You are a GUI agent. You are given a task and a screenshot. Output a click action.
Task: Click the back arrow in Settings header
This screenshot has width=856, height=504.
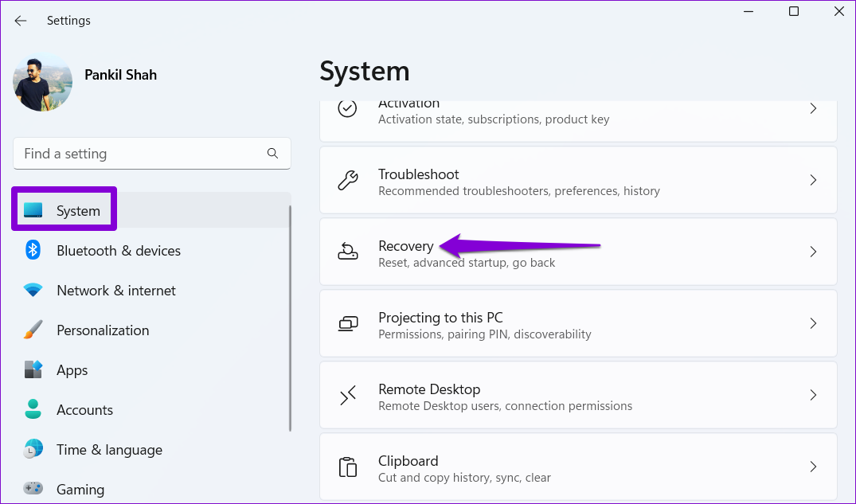point(20,21)
